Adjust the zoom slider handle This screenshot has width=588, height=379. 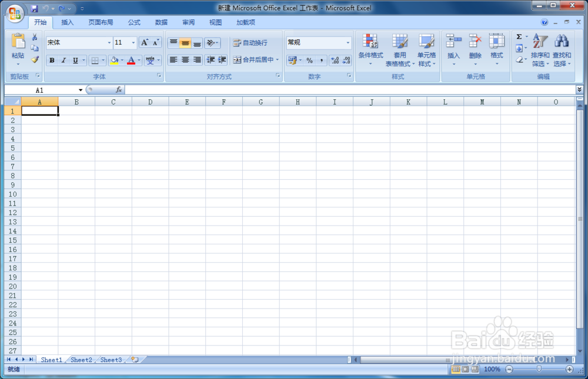click(x=539, y=369)
